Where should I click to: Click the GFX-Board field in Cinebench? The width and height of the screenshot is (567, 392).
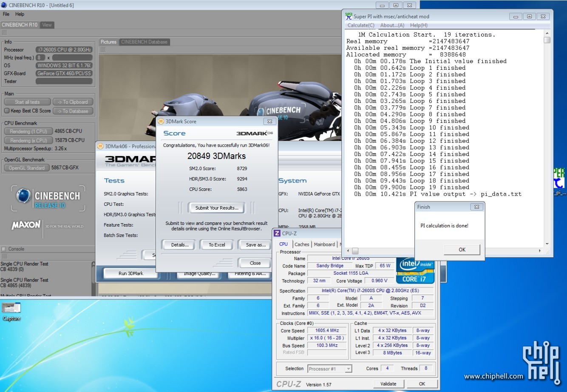pos(64,73)
